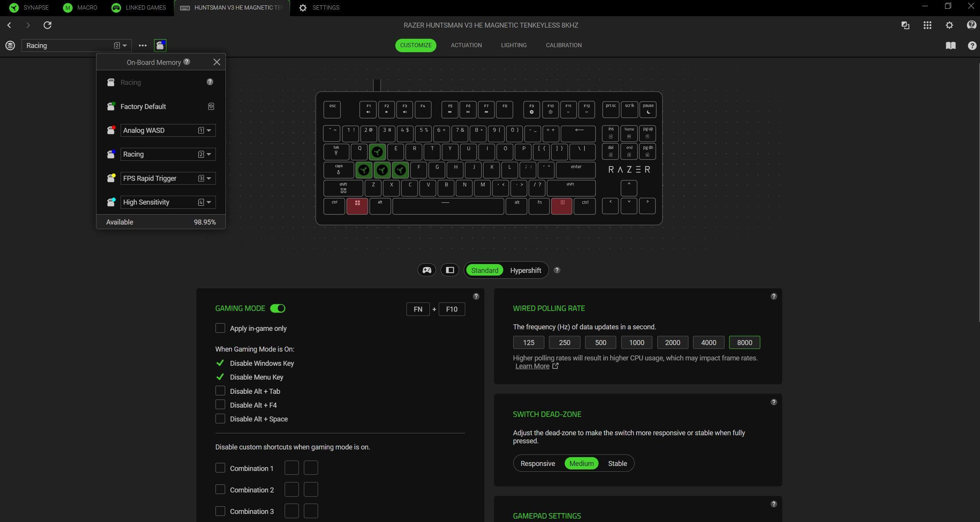Click the refresh icon
980x522 pixels.
click(47, 25)
